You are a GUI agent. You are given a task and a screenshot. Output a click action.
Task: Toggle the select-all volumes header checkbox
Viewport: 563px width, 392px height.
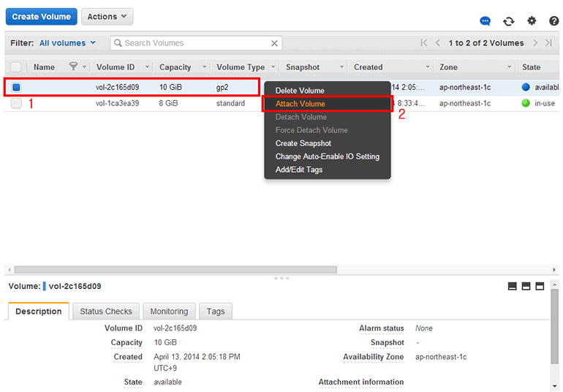tap(16, 67)
